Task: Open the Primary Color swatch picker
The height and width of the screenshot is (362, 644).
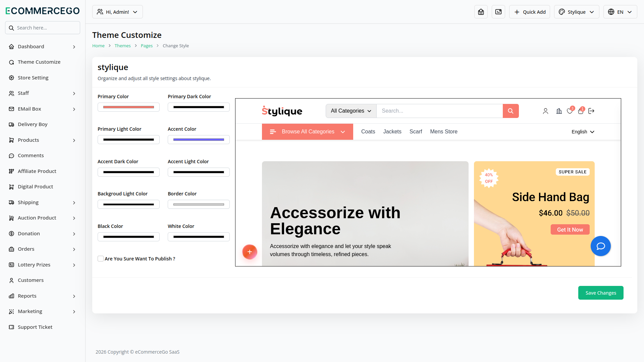Action: pos(128,107)
